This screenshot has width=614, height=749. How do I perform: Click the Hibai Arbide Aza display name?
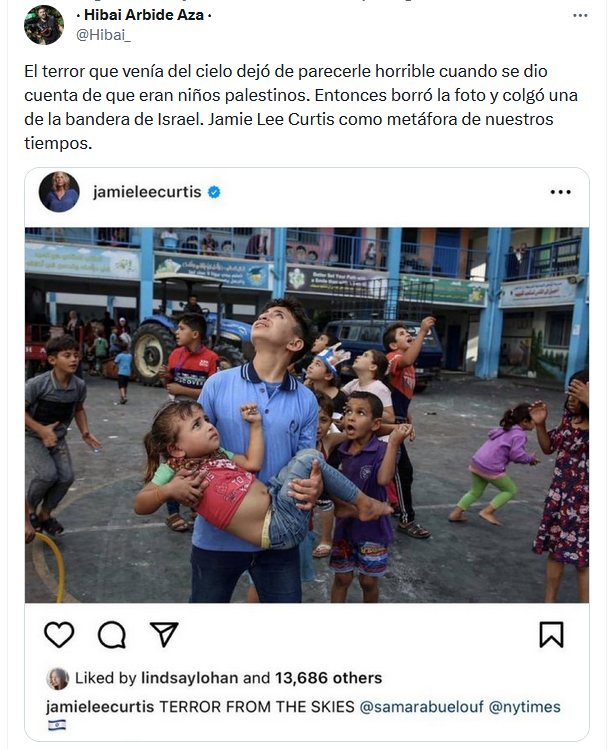144,15
